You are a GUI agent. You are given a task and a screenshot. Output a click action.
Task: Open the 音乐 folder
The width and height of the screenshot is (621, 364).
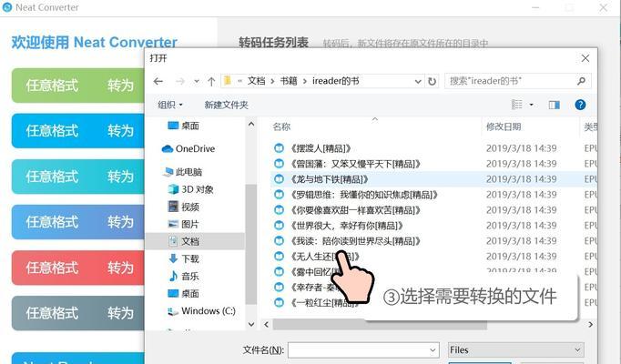tap(183, 276)
